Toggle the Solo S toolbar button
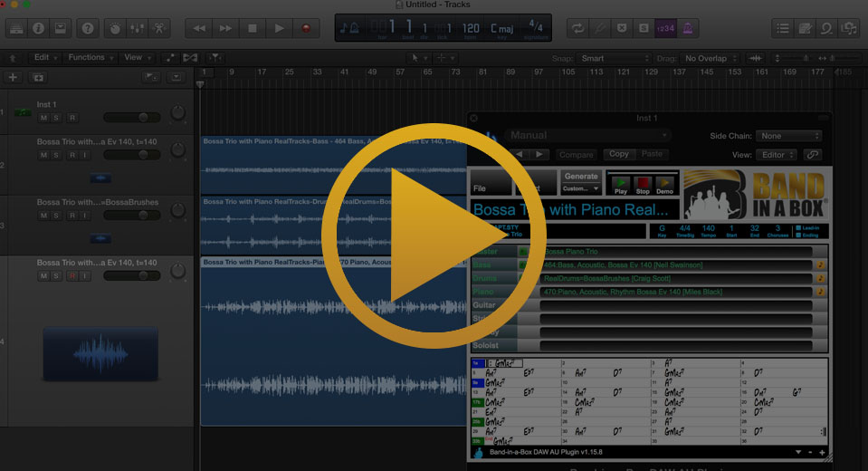 click(x=644, y=28)
